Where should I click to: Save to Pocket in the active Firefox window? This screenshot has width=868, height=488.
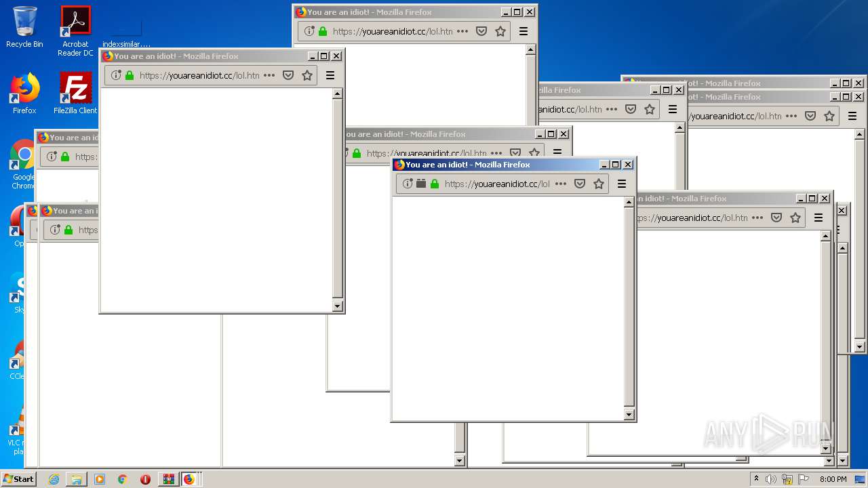(580, 184)
